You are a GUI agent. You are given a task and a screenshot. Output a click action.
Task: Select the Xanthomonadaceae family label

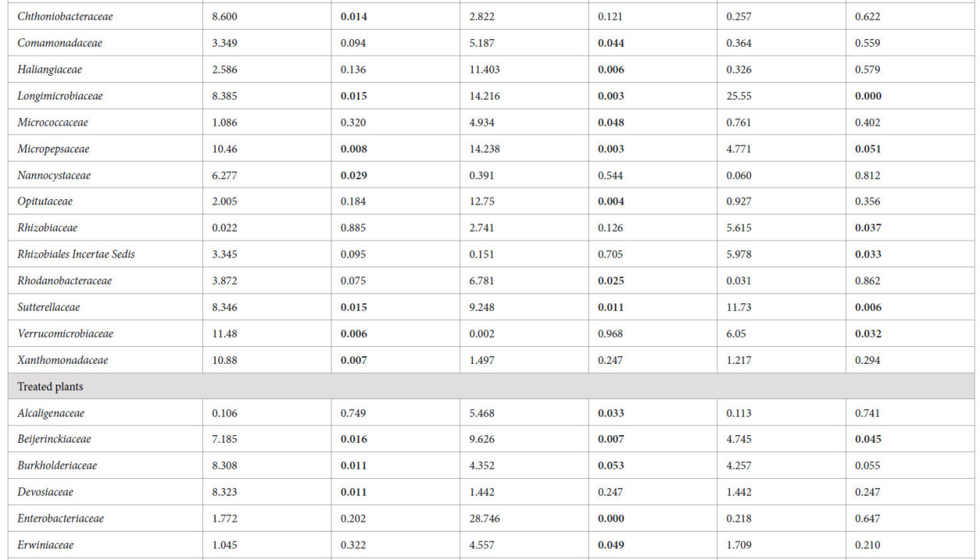click(63, 360)
